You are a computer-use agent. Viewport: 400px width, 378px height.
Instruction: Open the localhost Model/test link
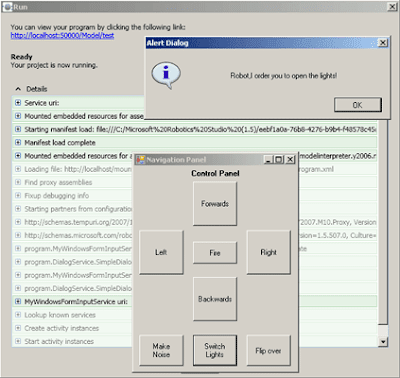(x=62, y=35)
